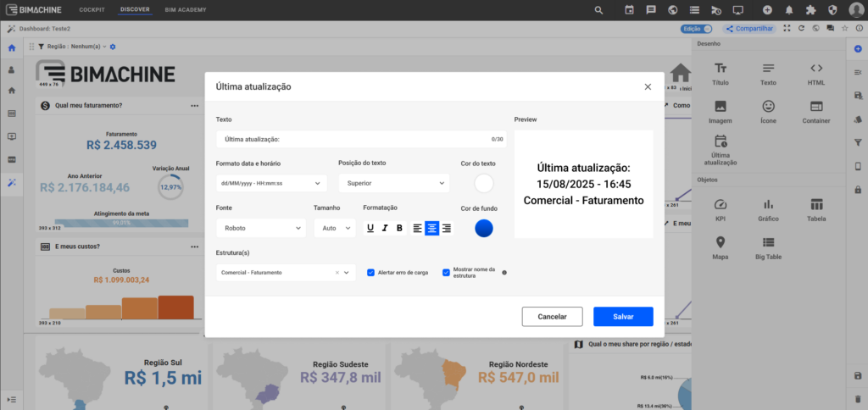868x410 pixels.
Task: Toggle italic text formatting
Action: (x=385, y=228)
